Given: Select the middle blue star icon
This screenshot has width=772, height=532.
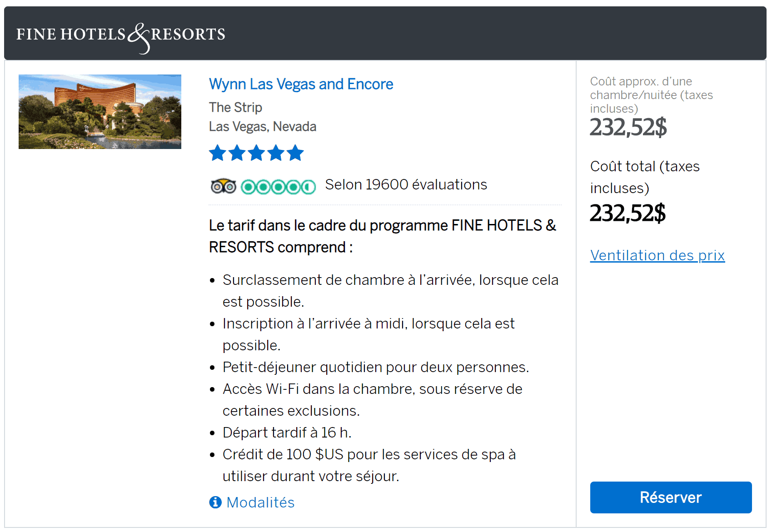Looking at the screenshot, I should pyautogui.click(x=256, y=153).
